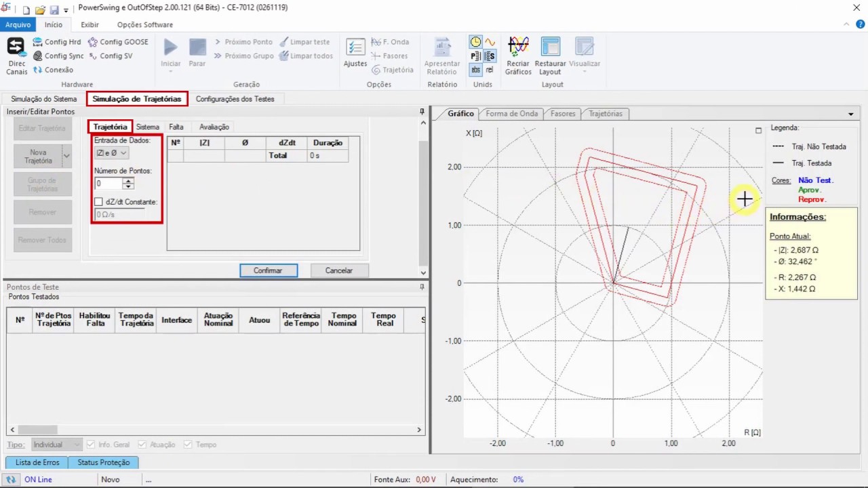This screenshot has width=868, height=488.
Task: Toggle the rel units button
Action: [x=490, y=70]
